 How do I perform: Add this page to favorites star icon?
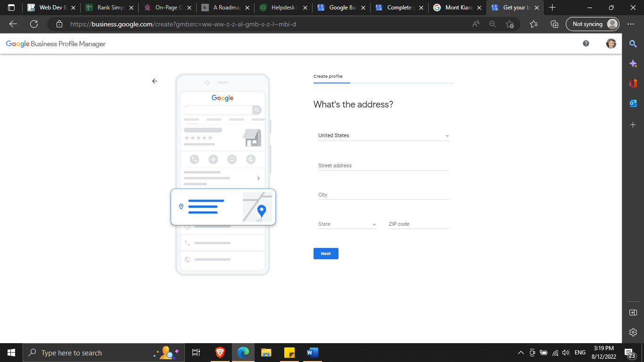[x=510, y=24]
